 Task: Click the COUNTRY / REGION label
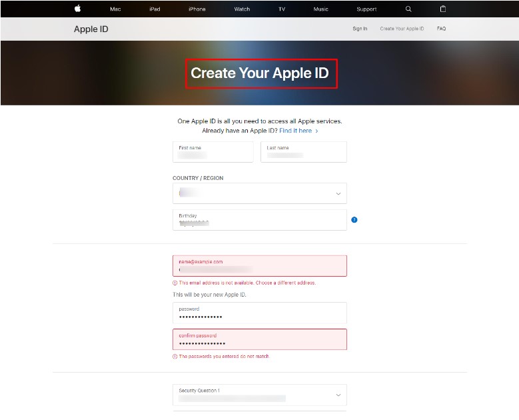(198, 178)
